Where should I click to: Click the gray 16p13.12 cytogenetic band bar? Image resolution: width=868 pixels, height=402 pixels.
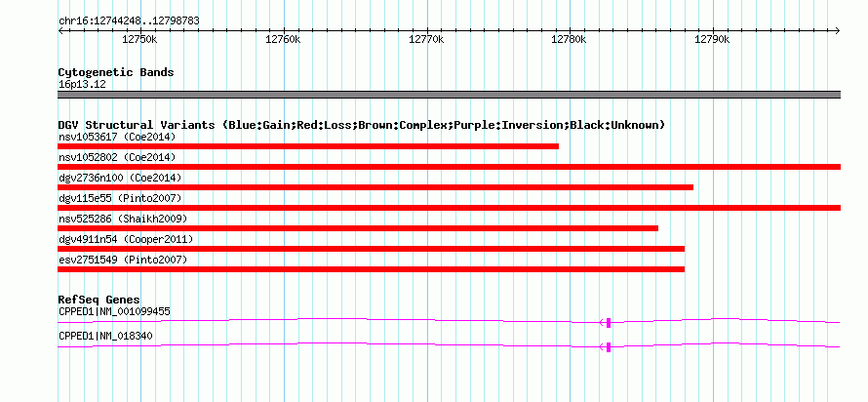(x=449, y=95)
